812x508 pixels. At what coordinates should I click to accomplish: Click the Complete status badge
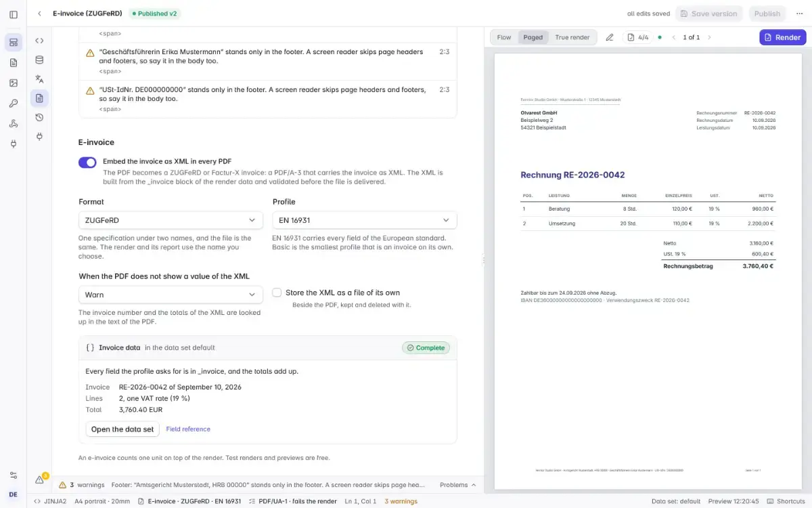(426, 347)
